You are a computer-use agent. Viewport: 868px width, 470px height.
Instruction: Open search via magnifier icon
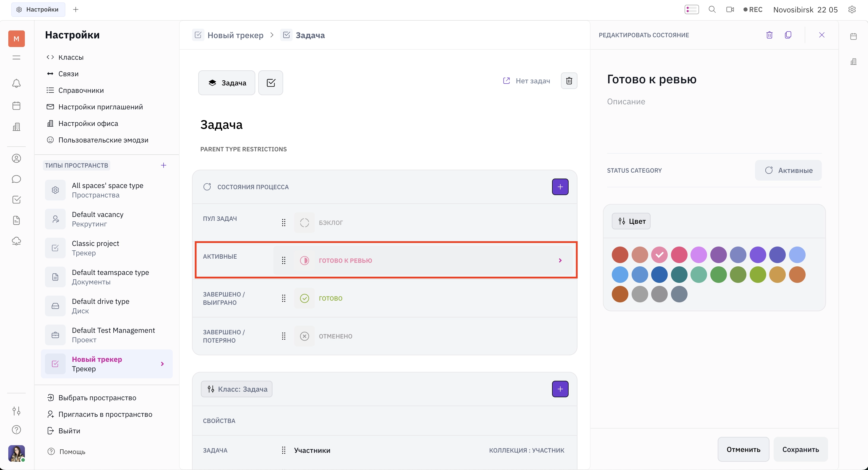coord(712,9)
